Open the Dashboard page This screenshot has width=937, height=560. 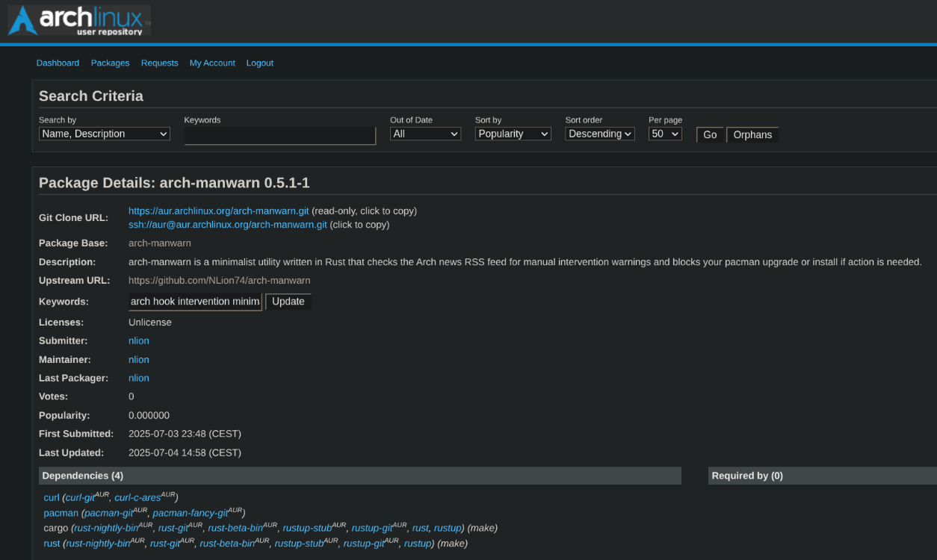[58, 63]
